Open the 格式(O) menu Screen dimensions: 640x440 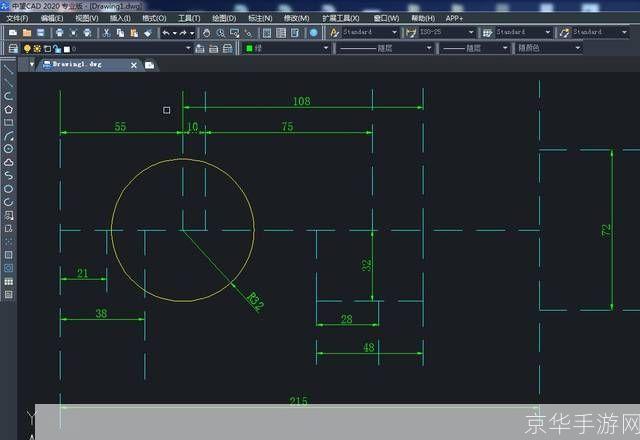point(154,18)
